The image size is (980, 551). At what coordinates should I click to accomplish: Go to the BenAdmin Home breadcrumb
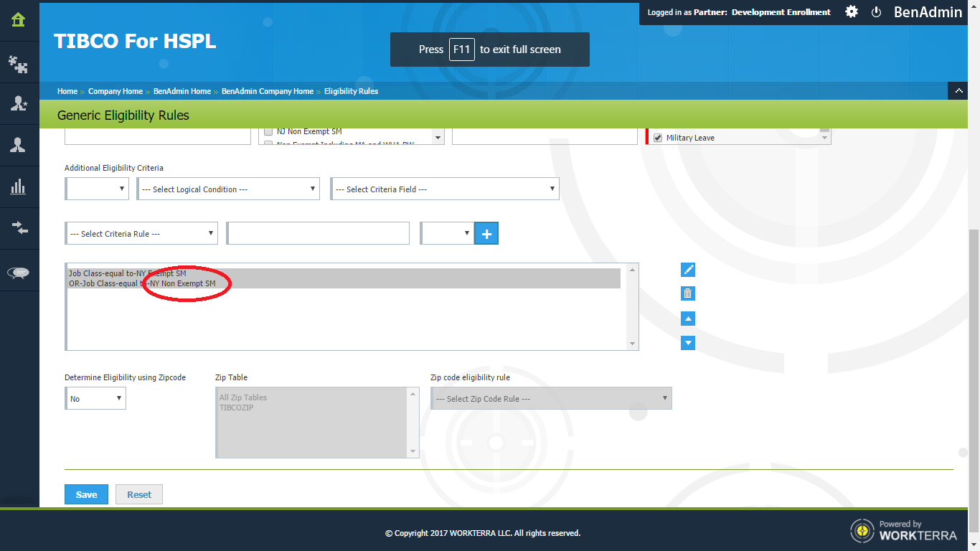point(182,91)
